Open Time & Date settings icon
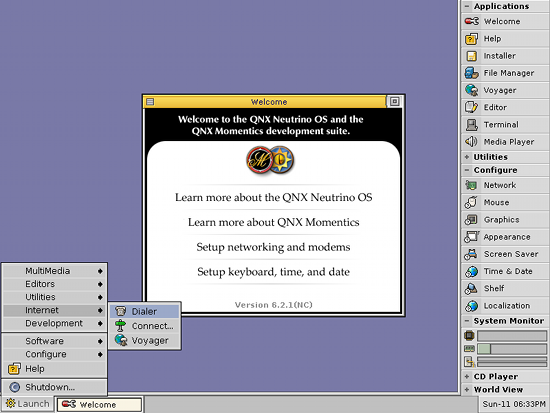 click(x=471, y=271)
